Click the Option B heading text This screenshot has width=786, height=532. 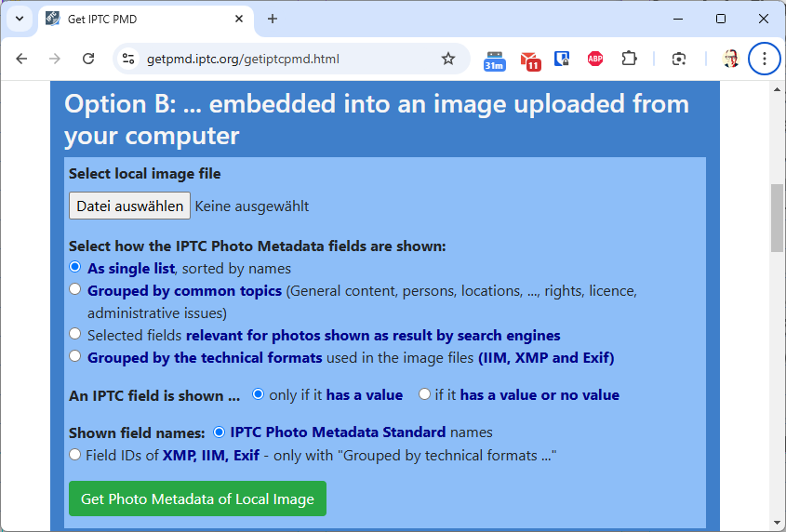click(x=377, y=120)
